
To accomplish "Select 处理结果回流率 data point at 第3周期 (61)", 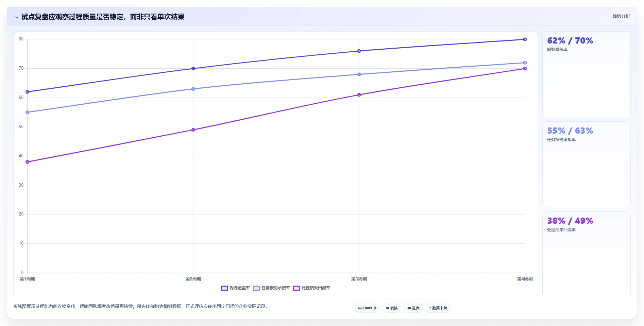I will click(359, 95).
